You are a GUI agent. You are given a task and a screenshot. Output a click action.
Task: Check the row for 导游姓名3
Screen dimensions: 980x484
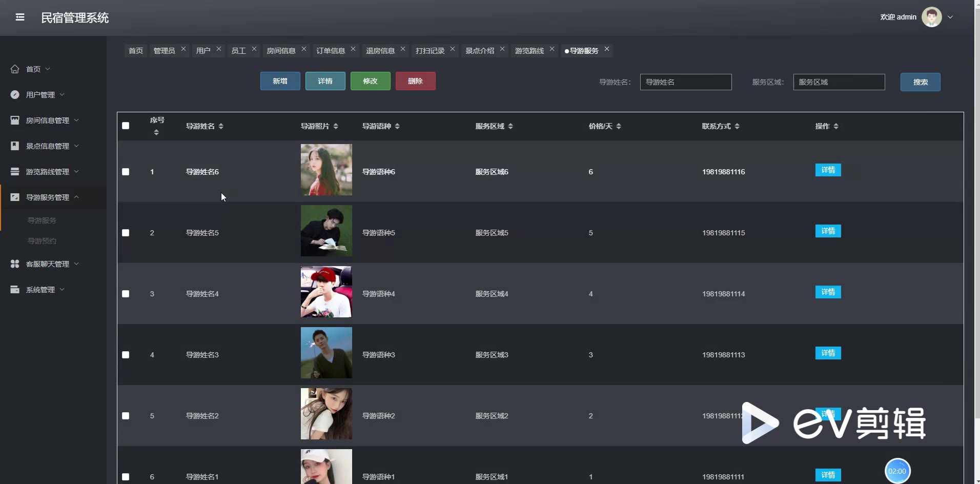[x=126, y=355]
